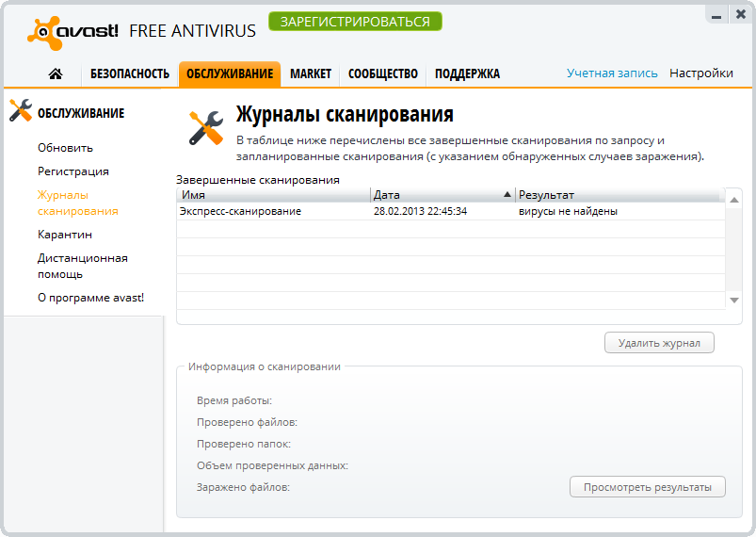Select the ОБСЛУЖИВАНИЕ tab
Viewport: 756px width, 537px height.
(x=230, y=73)
